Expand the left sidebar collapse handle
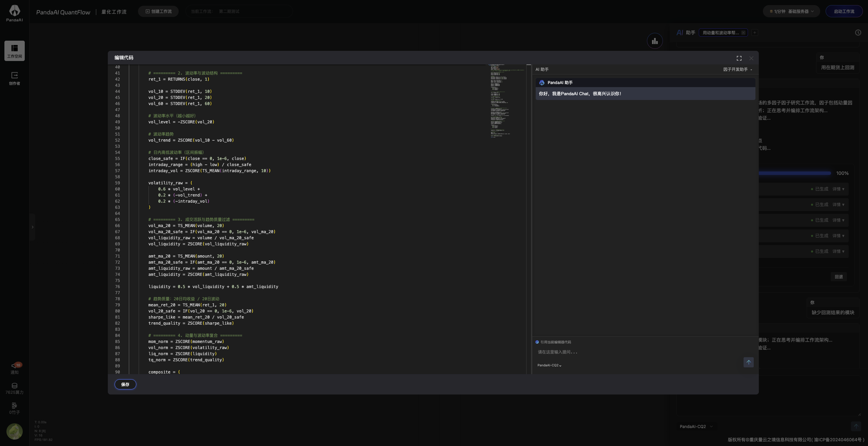 point(33,227)
